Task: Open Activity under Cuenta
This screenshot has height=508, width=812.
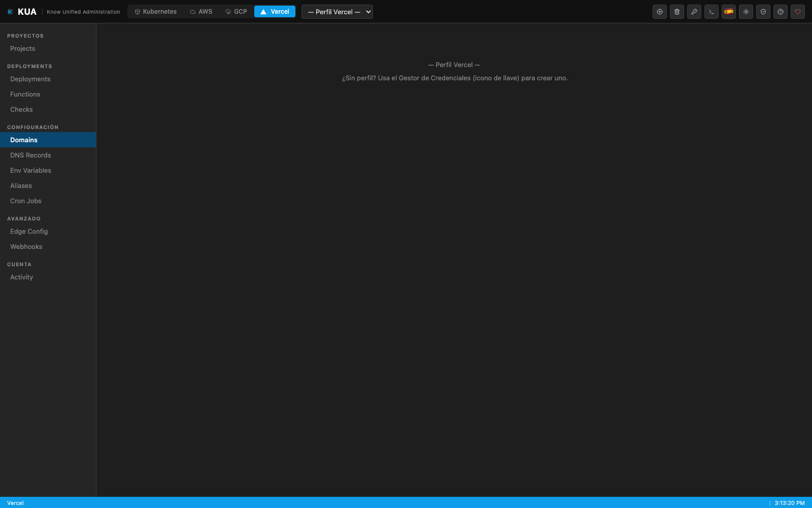Action: [x=48, y=277]
